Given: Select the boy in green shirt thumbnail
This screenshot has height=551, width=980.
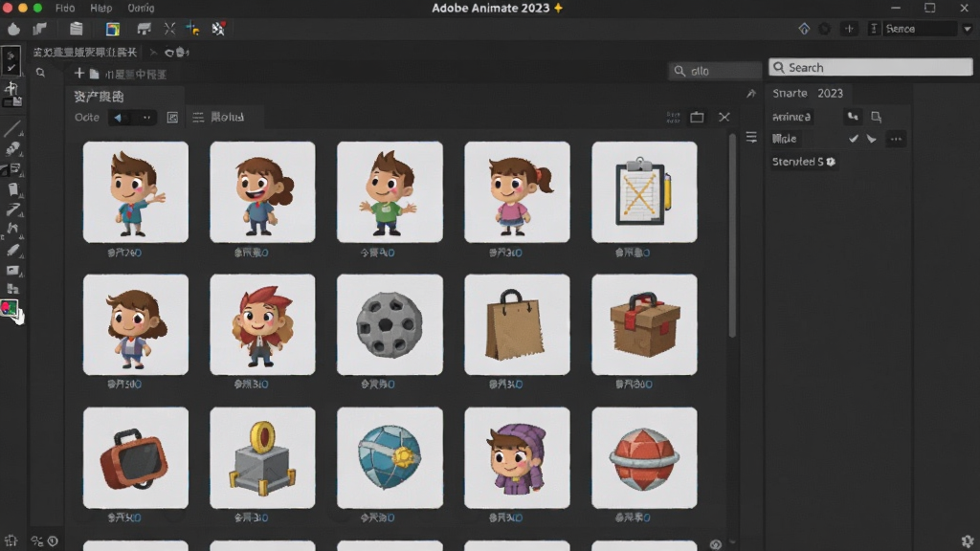Looking at the screenshot, I should pyautogui.click(x=390, y=191).
